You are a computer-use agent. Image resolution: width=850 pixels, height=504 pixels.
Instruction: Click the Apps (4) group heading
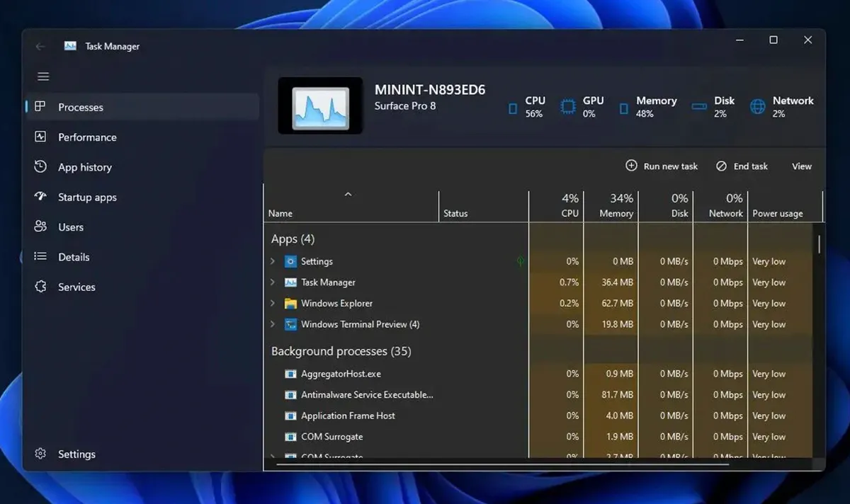(293, 239)
